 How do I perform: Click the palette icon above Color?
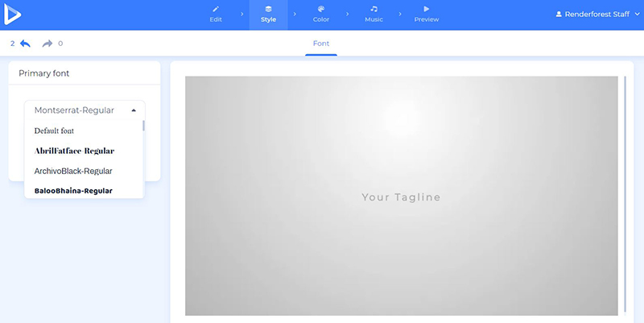321,9
